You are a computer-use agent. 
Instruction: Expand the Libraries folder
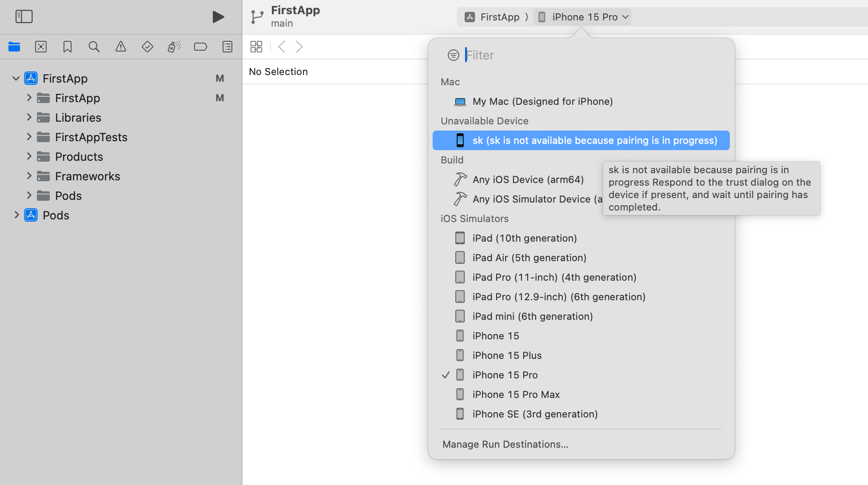point(29,117)
